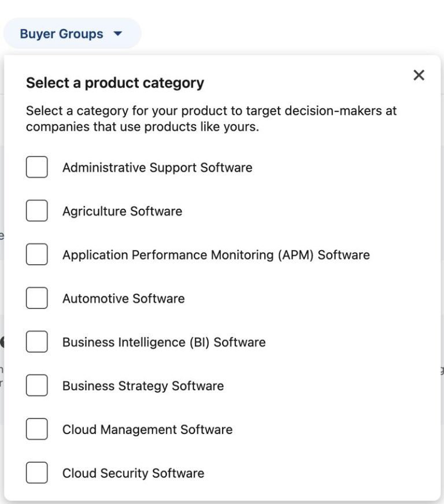The image size is (444, 504).
Task: Enable the Agriculture Software category
Action: (36, 210)
